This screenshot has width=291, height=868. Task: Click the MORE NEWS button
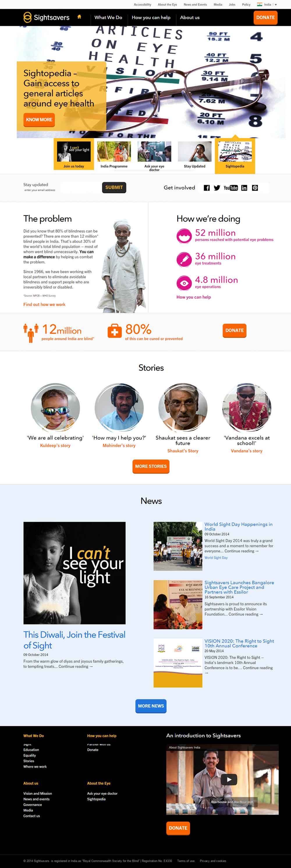coord(151,706)
